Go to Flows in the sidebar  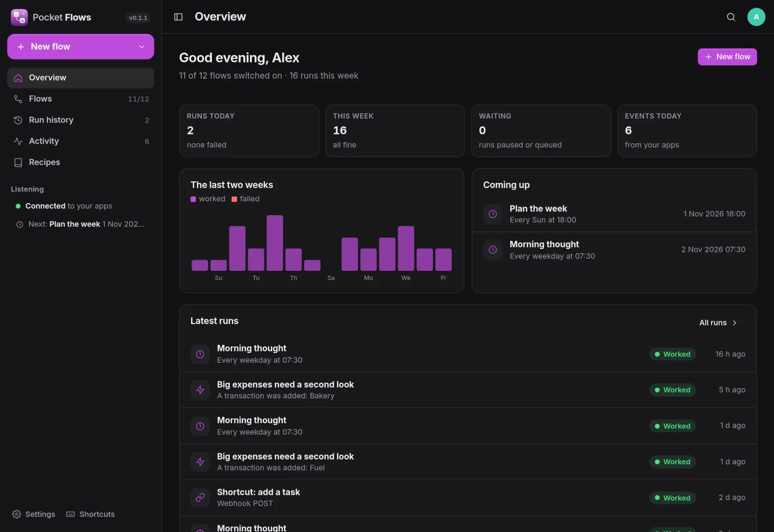point(81,99)
